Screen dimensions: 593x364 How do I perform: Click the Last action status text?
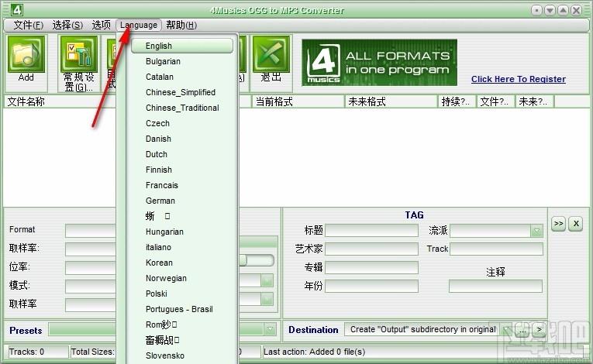[314, 352]
